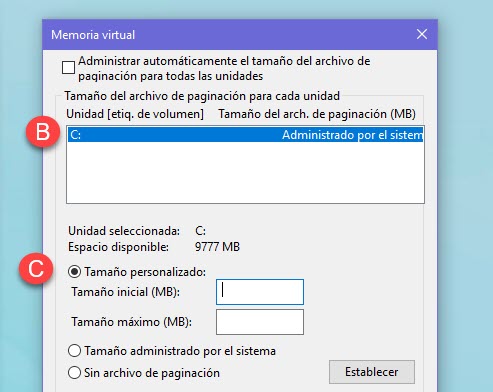Close the Memoria virtual dialog
Viewport: 493px width, 392px height.
click(422, 34)
